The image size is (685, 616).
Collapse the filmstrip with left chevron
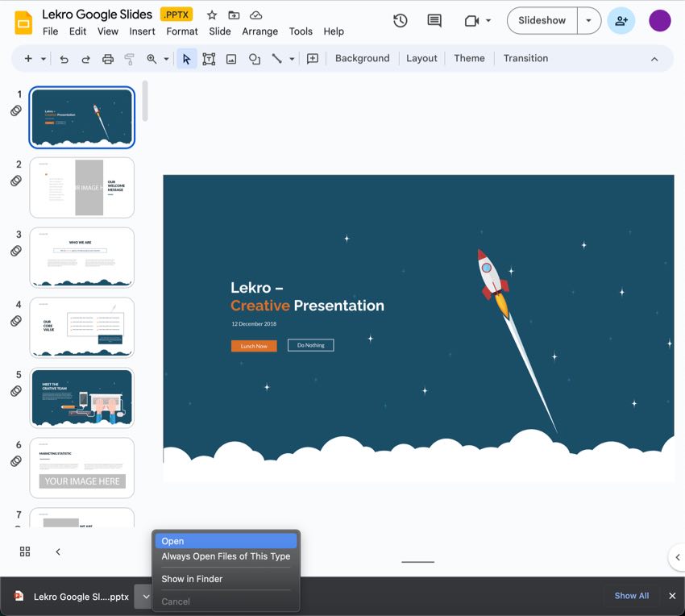click(58, 551)
